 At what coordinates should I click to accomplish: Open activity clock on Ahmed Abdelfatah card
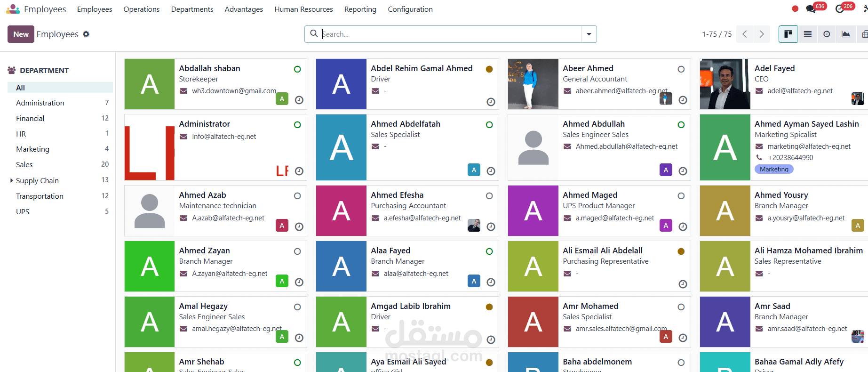pos(491,171)
